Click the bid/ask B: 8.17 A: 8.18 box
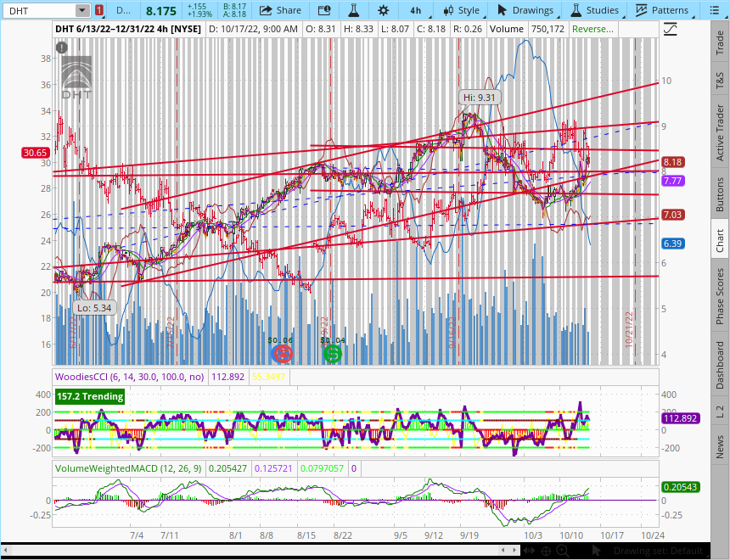Screen dimensions: 730x560 tap(234, 10)
